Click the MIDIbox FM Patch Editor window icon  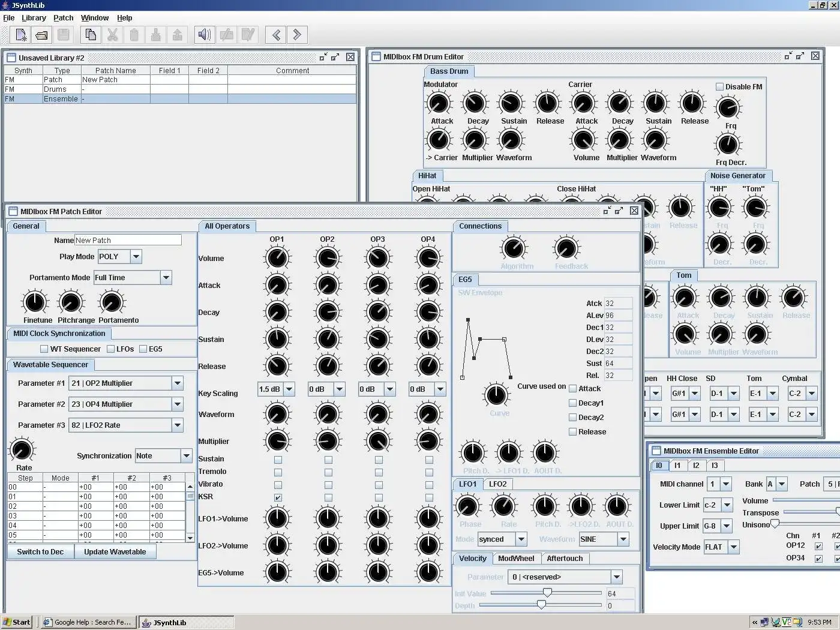click(13, 211)
